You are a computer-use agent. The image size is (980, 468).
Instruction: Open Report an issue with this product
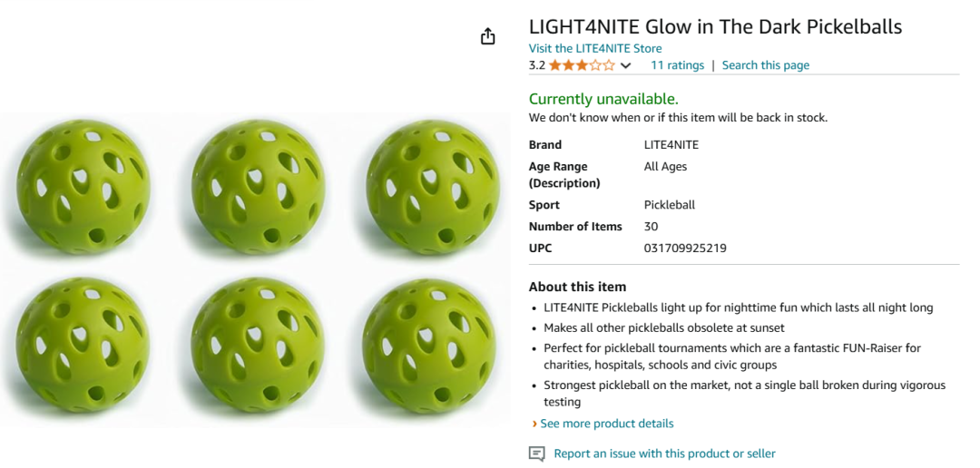[665, 453]
